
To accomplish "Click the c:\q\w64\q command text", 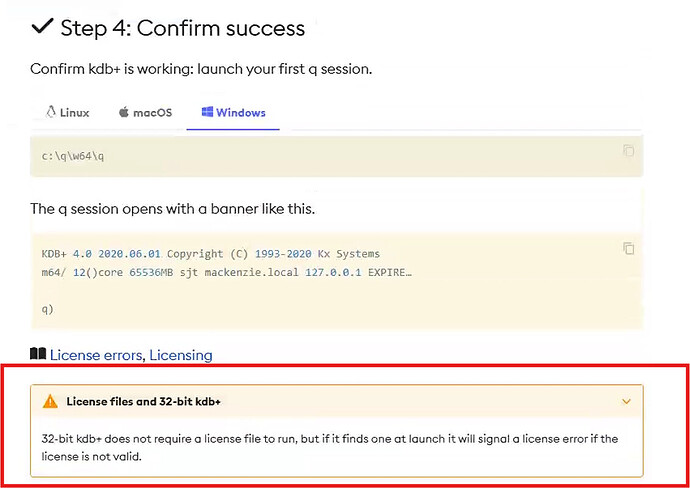I will pos(73,157).
